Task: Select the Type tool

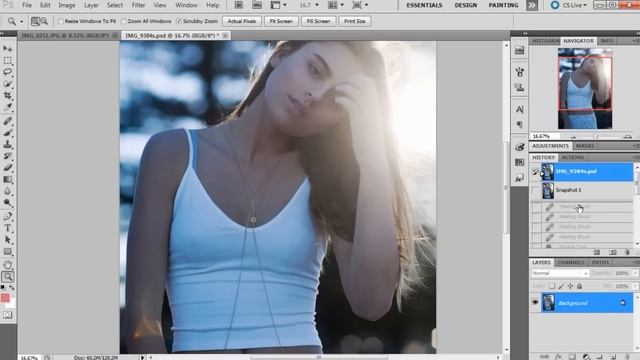Action: (x=8, y=228)
